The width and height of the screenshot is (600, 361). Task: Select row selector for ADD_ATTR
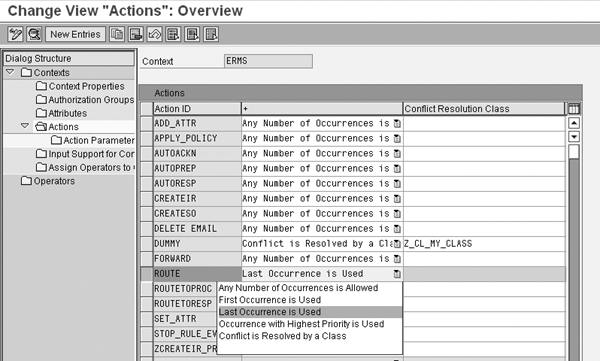pyautogui.click(x=147, y=123)
